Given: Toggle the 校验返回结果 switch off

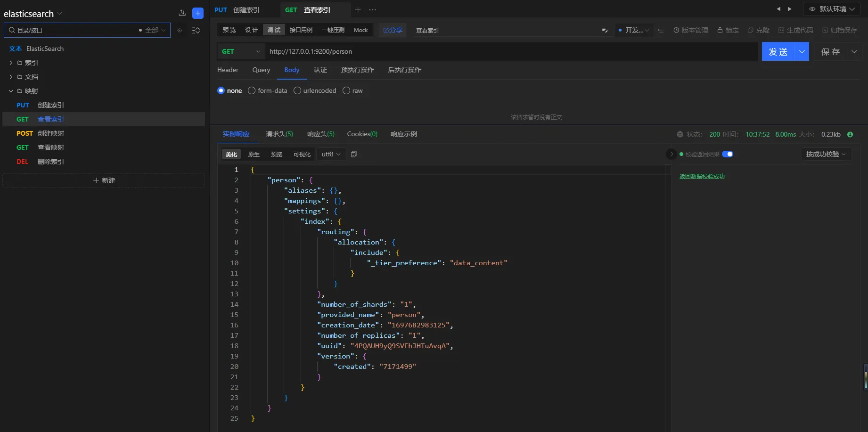Looking at the screenshot, I should point(728,154).
